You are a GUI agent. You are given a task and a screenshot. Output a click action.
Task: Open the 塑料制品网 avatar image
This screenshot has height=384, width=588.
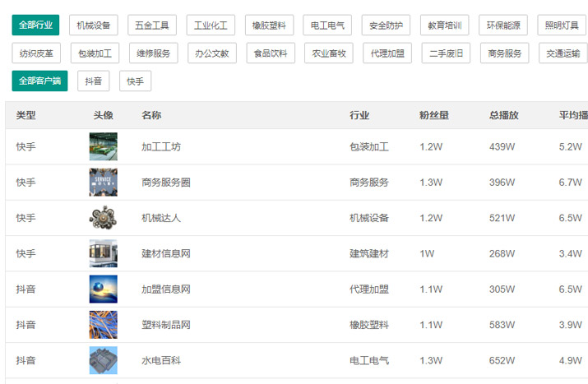point(103,325)
